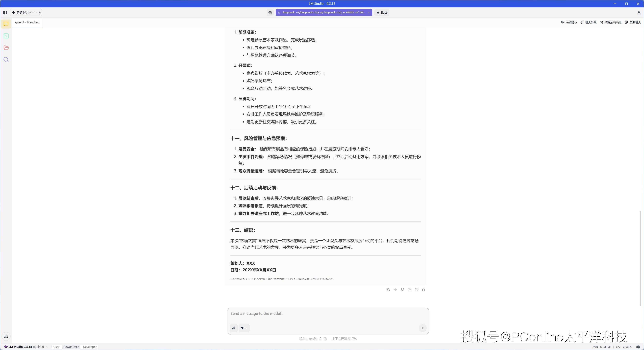Click the Eject model button
644x350 pixels.
tap(382, 13)
